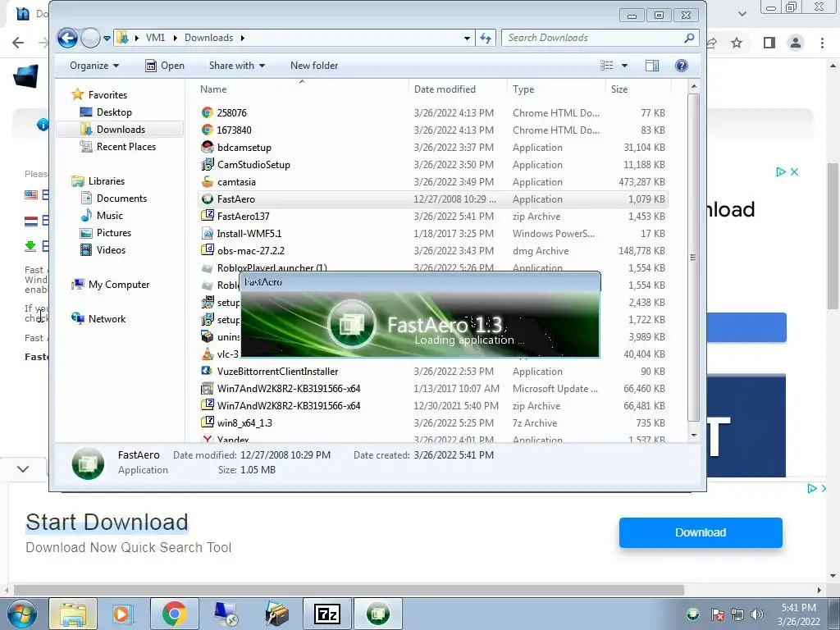Select obs-mac-27.2.2 dmg archive icon

click(208, 251)
